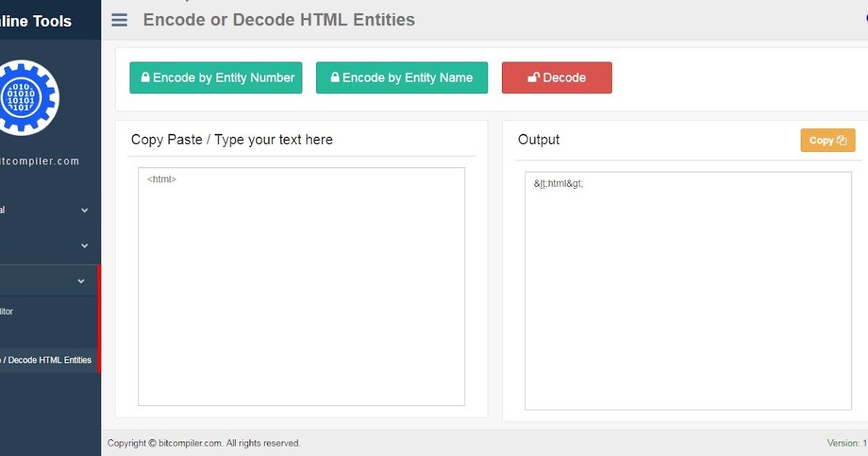Select the encoded output text area

(688, 290)
